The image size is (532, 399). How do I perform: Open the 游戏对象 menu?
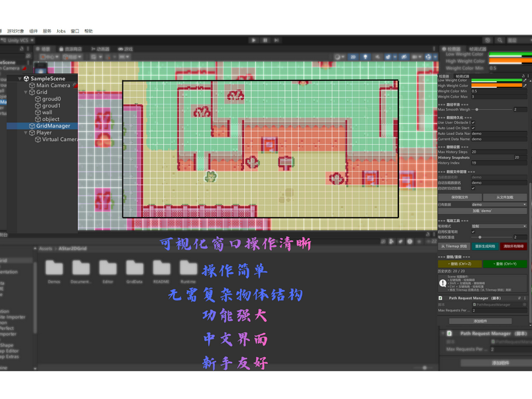click(x=15, y=31)
